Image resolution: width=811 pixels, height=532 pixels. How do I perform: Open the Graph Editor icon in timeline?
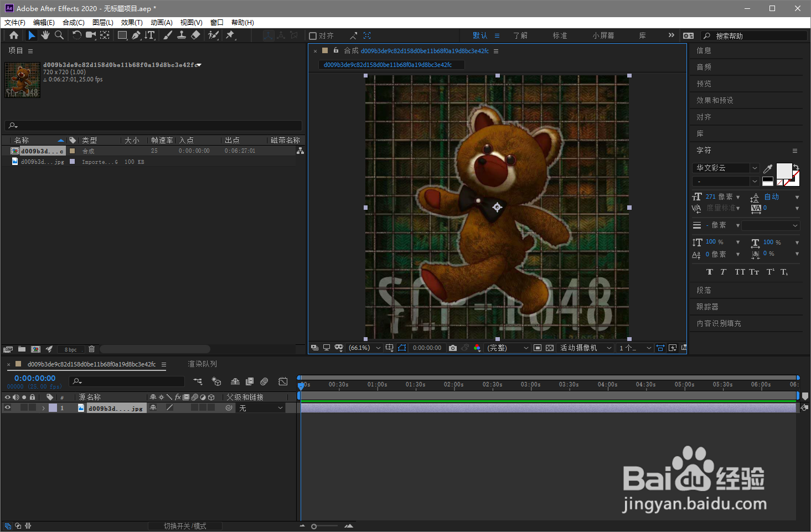coord(283,381)
